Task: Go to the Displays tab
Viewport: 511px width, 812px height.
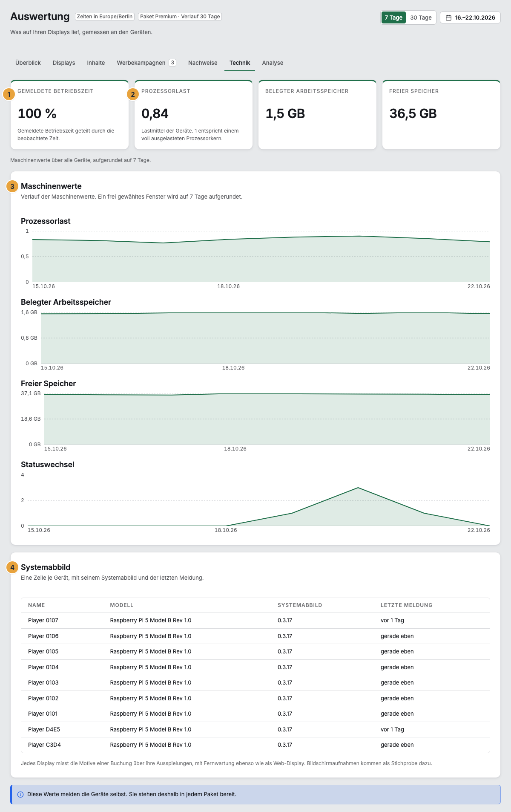Action: [x=64, y=63]
